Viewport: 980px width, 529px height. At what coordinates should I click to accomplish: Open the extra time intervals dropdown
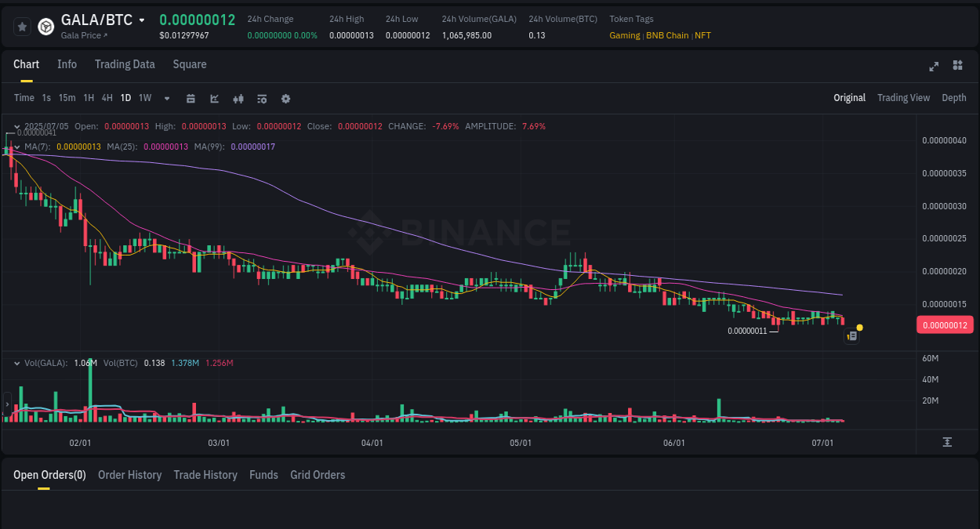click(x=166, y=98)
